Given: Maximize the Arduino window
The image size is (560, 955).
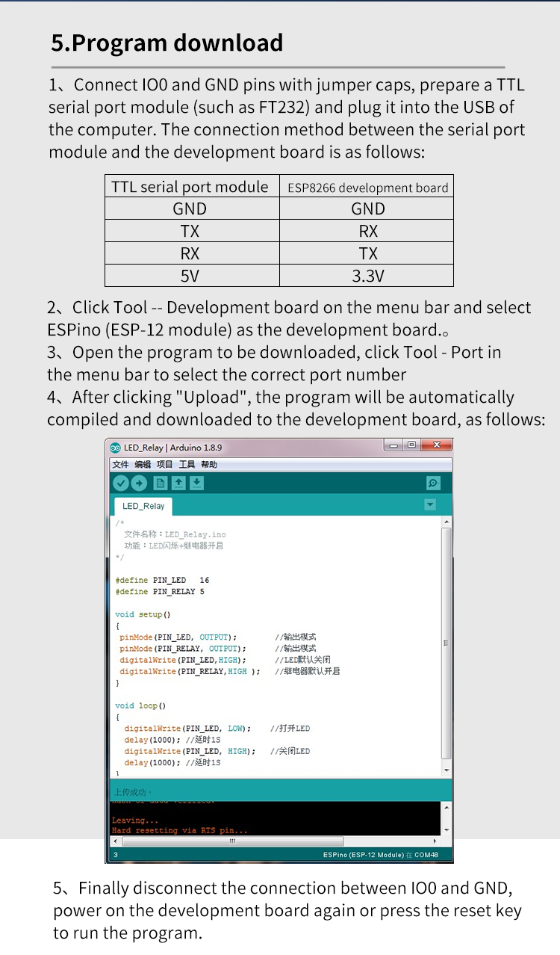Looking at the screenshot, I should point(411,445).
